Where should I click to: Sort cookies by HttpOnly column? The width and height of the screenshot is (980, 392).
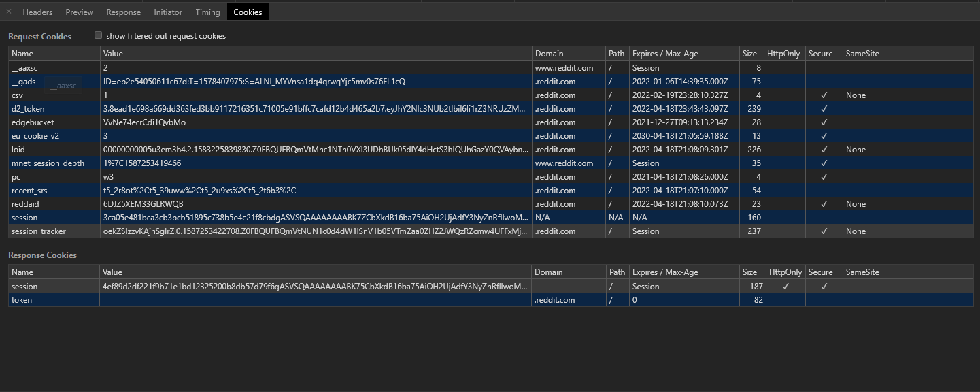(784, 53)
